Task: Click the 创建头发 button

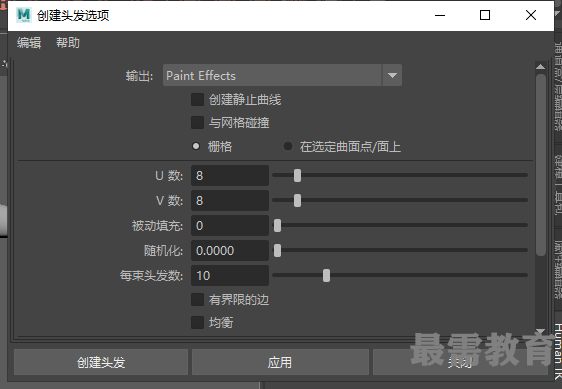Action: [101, 362]
